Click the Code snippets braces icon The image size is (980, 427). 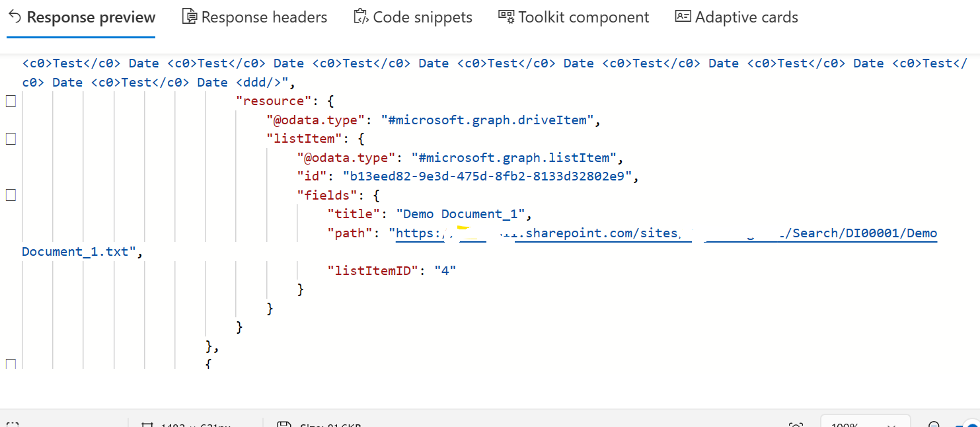[361, 16]
